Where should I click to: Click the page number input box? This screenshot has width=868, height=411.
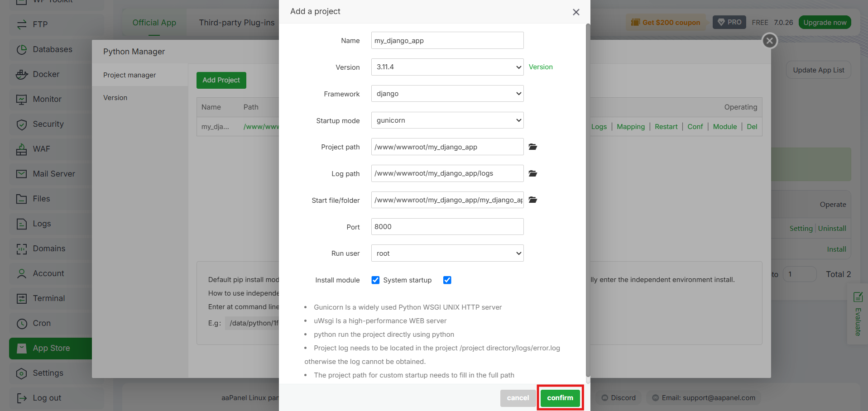point(800,274)
